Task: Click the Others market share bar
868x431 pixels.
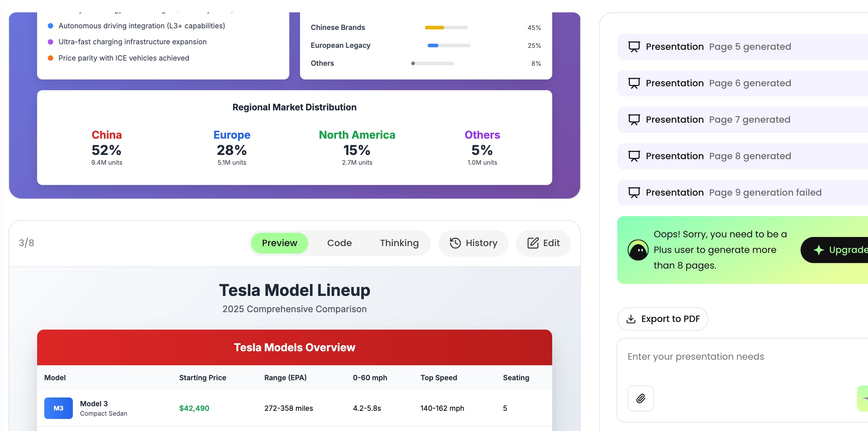Action: pyautogui.click(x=433, y=63)
